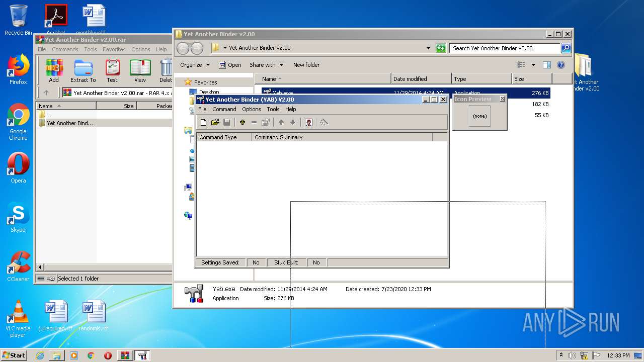This screenshot has height=362, width=644.
Task: Sort Explorer list by Size column
Action: pos(532,79)
